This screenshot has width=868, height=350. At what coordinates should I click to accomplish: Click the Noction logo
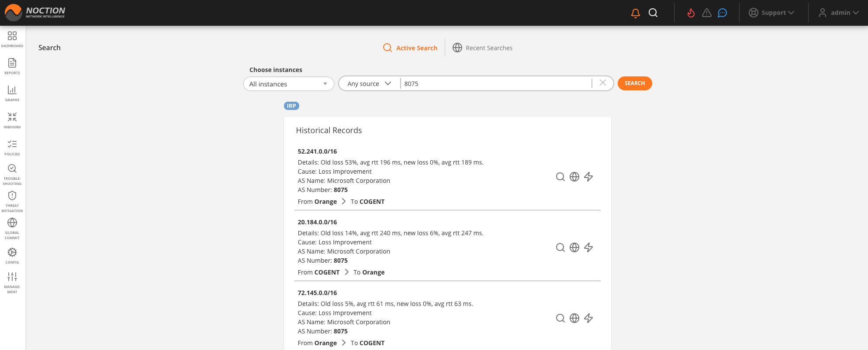pyautogui.click(x=35, y=13)
